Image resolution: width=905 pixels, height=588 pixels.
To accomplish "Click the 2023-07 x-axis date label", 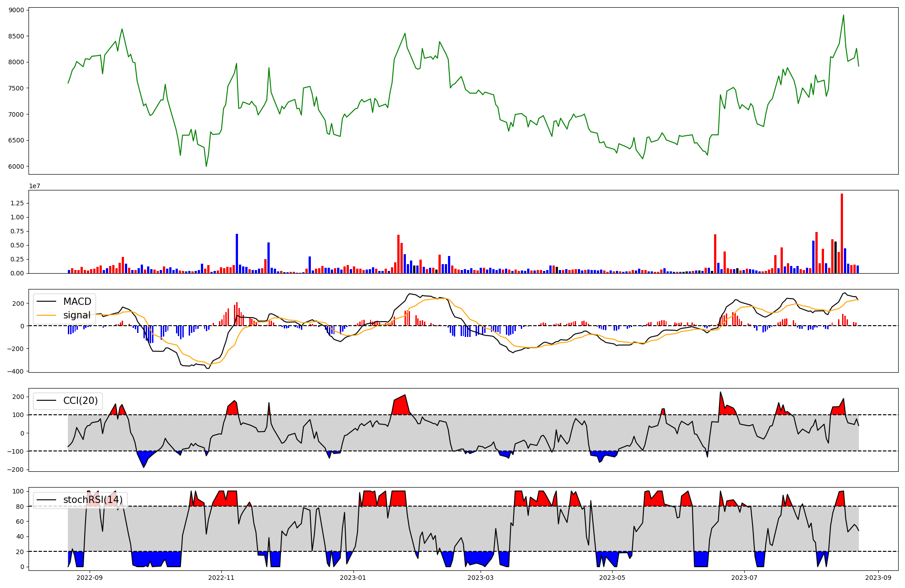I will (x=744, y=578).
